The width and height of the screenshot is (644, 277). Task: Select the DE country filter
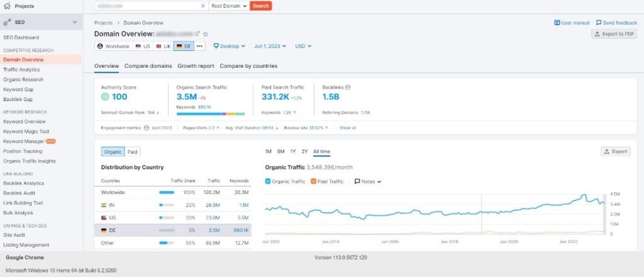point(184,46)
